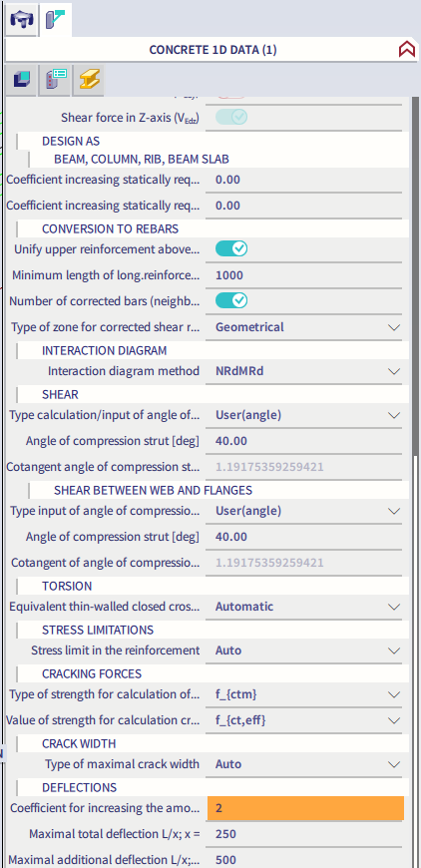Click the dark cube toolbar icon
Image resolution: width=421 pixels, height=868 pixels.
point(23,80)
